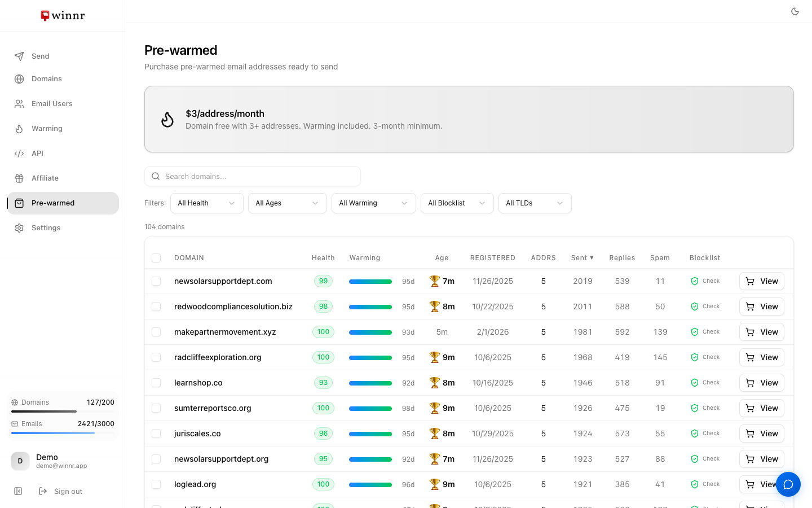
Task: Open the chat support bubble
Action: (788, 484)
